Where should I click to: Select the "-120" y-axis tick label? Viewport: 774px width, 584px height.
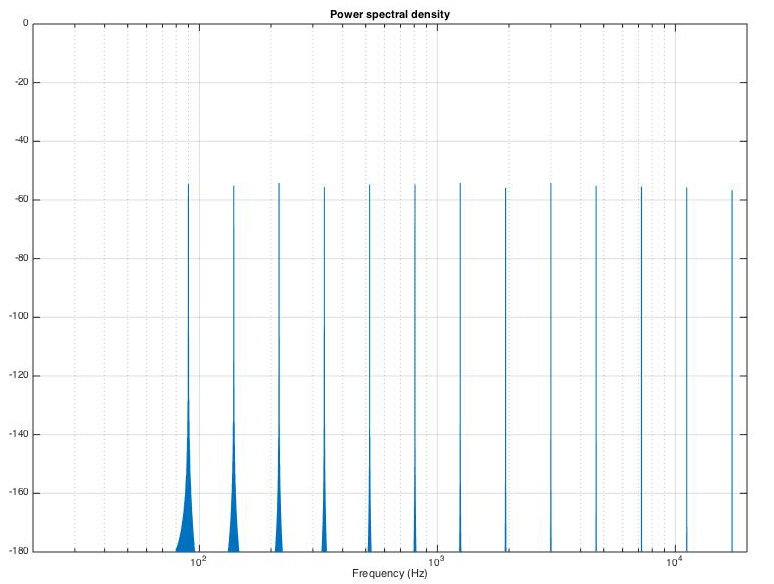pyautogui.click(x=19, y=375)
